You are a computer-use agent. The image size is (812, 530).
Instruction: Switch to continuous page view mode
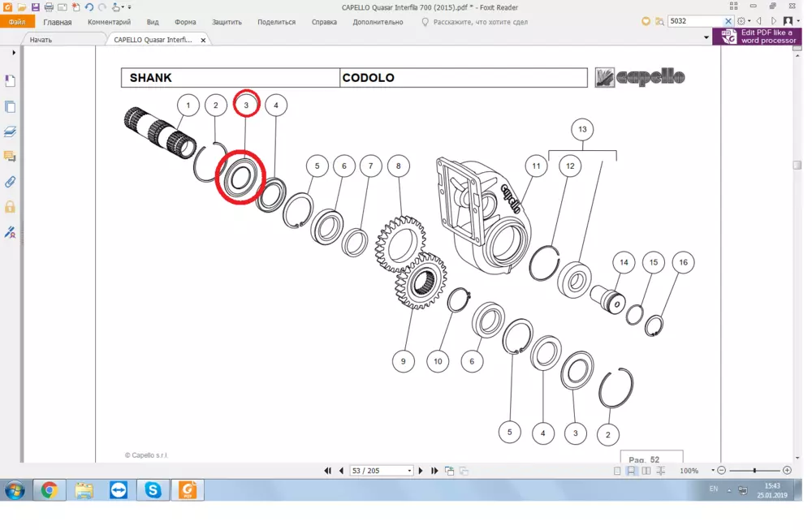tap(632, 471)
